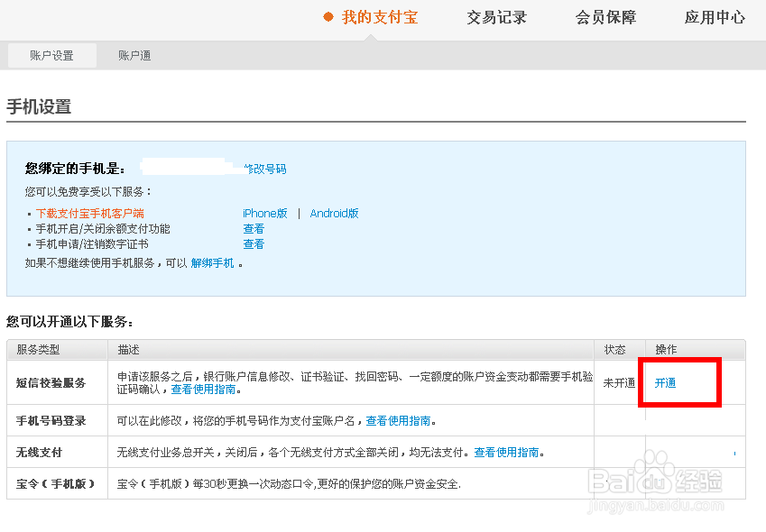
Task: Click 开通 for 短信校验服务
Action: [x=665, y=383]
